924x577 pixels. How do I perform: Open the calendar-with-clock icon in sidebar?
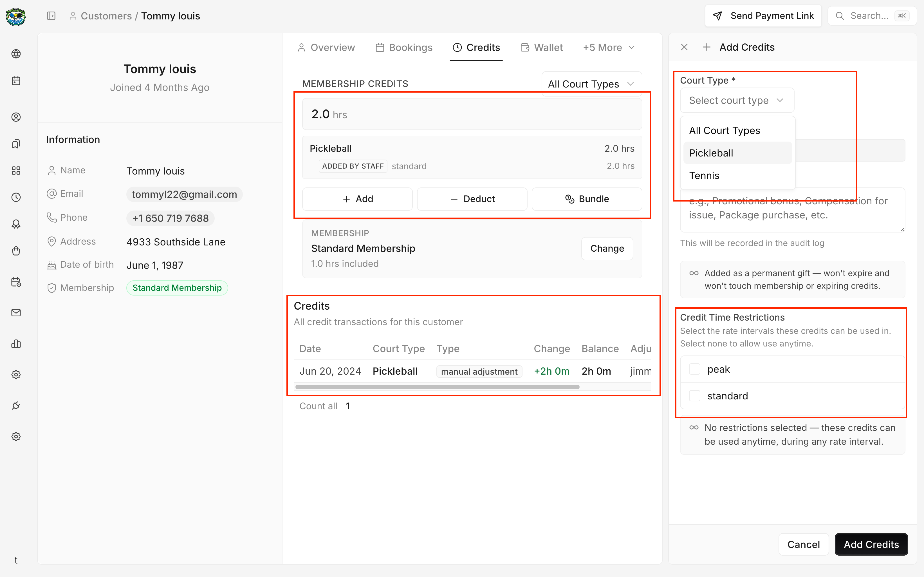tap(16, 282)
